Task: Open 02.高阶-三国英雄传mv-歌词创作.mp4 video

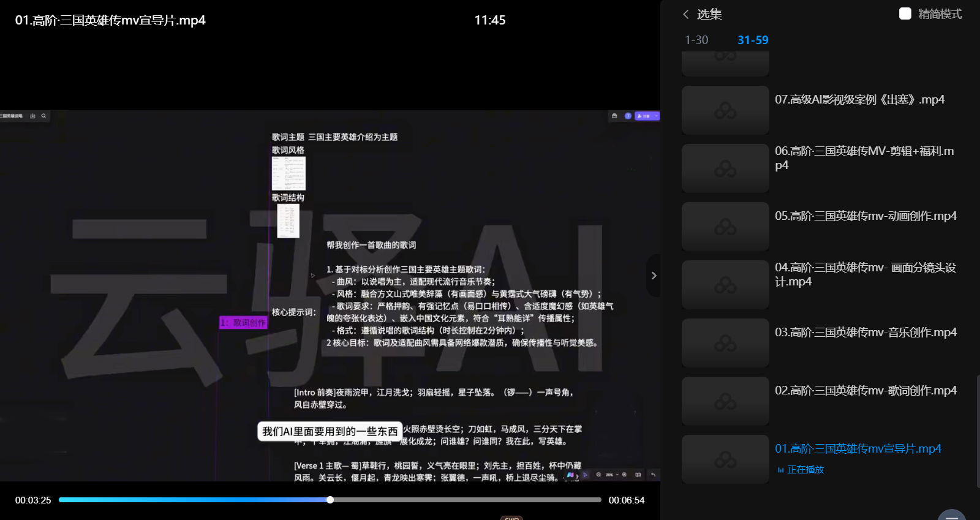Action: [x=865, y=390]
